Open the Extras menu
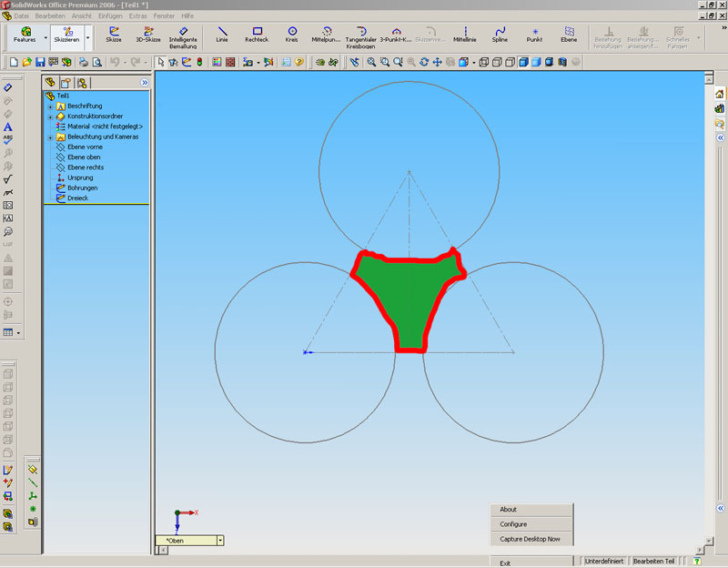This screenshot has width=728, height=568. [x=138, y=16]
